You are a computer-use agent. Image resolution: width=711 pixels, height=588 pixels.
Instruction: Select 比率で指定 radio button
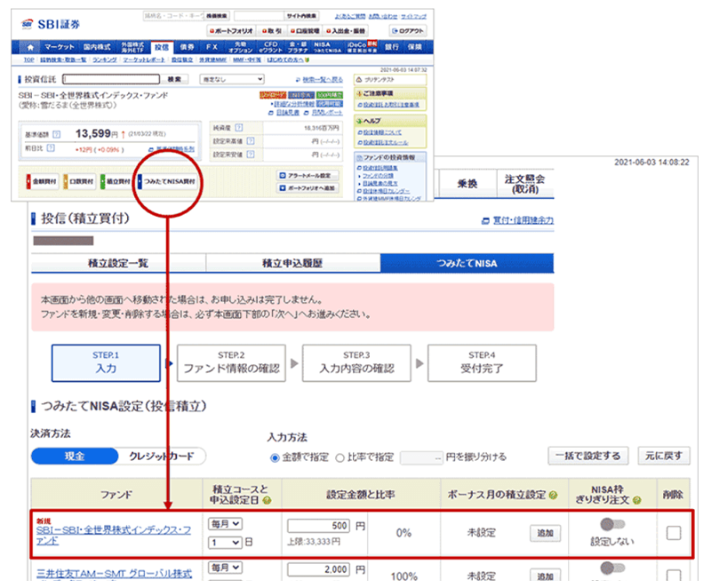(340, 457)
